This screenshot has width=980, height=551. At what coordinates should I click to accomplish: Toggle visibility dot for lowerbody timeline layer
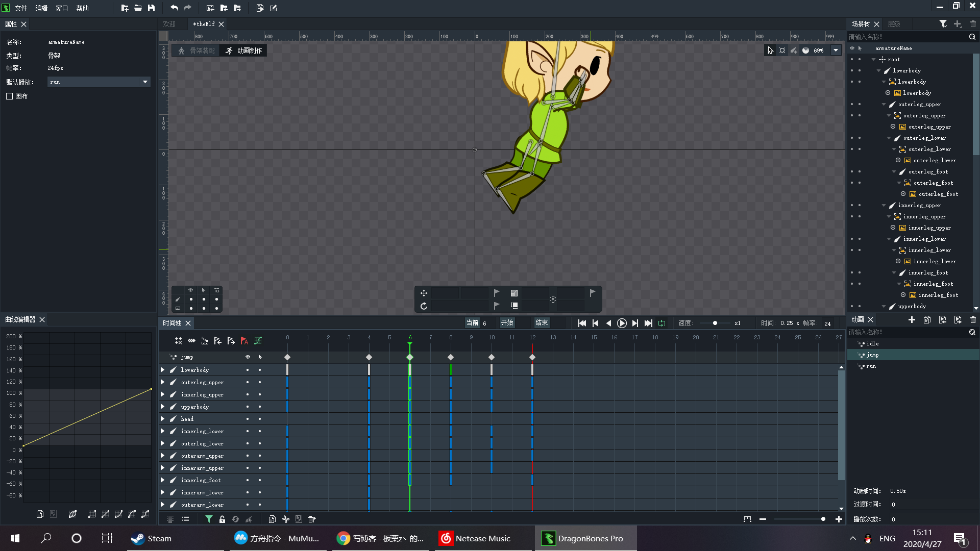248,370
